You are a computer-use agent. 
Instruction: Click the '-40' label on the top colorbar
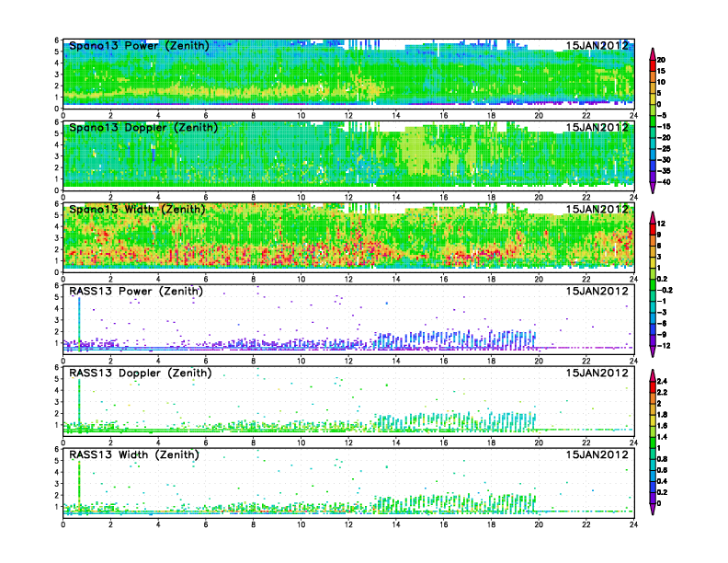[x=663, y=182]
